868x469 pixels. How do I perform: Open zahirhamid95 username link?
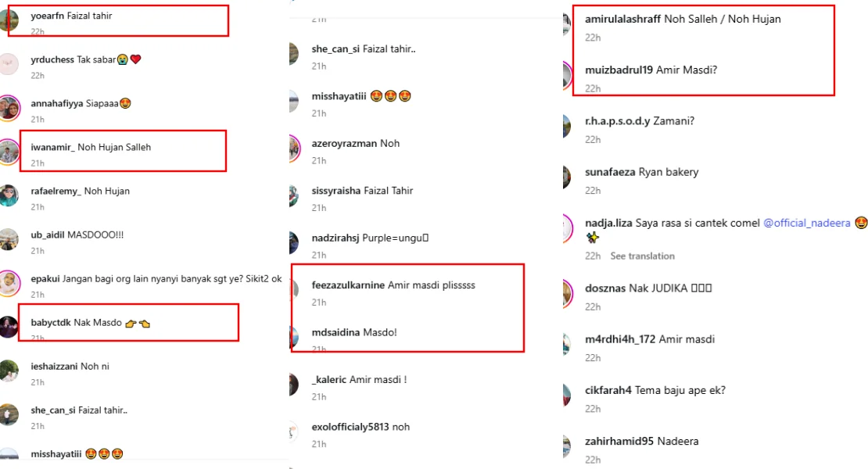(x=619, y=442)
